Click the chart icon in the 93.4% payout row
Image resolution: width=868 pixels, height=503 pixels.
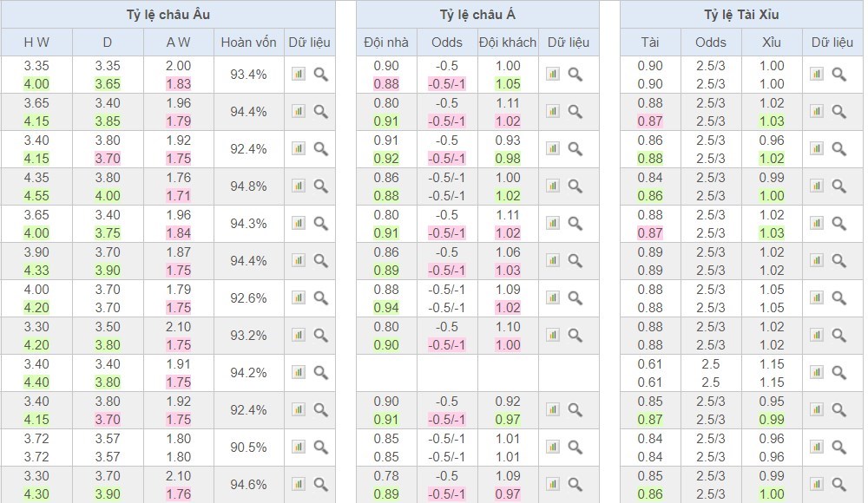[x=299, y=75]
